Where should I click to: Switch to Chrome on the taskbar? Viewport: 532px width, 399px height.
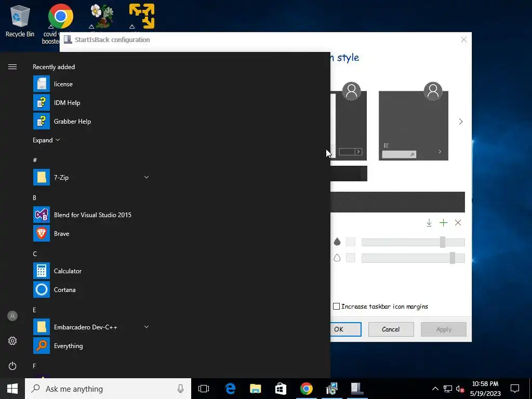click(x=306, y=389)
